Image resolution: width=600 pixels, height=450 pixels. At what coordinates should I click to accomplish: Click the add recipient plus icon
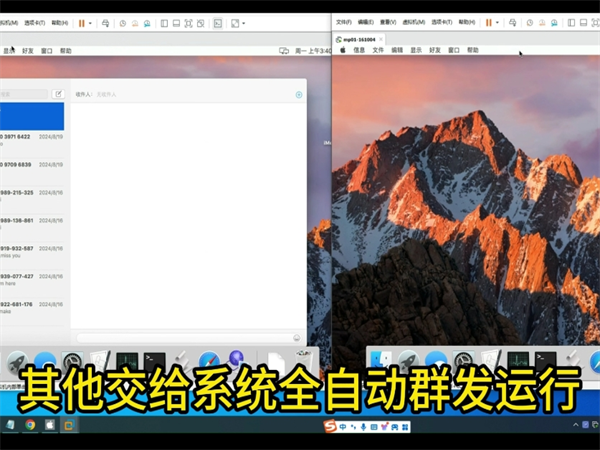tap(299, 95)
